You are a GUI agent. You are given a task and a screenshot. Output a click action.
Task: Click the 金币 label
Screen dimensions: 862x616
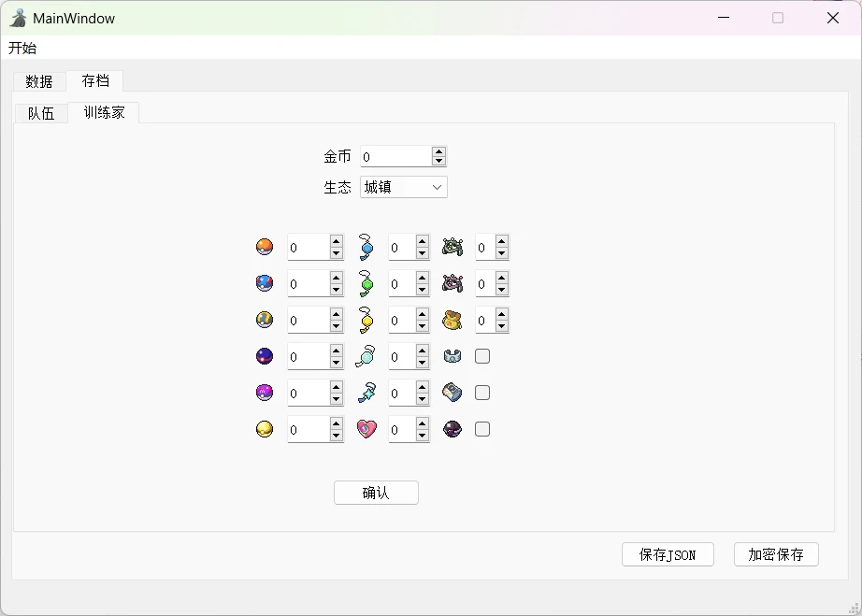tap(337, 157)
